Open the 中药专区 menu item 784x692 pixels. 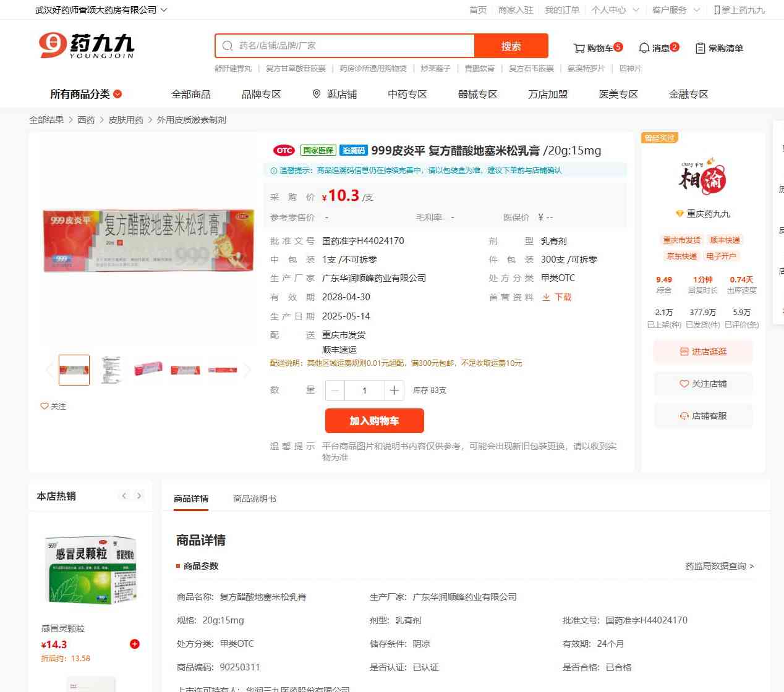coord(407,94)
